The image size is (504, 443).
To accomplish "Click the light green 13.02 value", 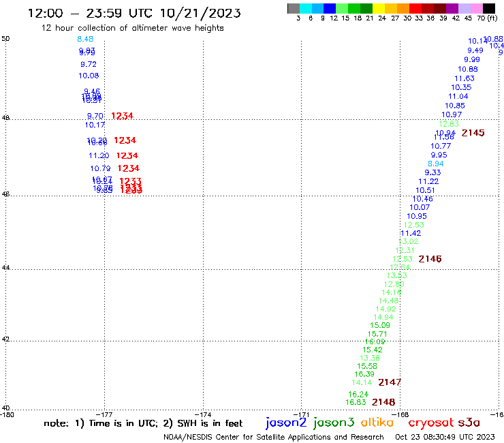I will pyautogui.click(x=409, y=242).
